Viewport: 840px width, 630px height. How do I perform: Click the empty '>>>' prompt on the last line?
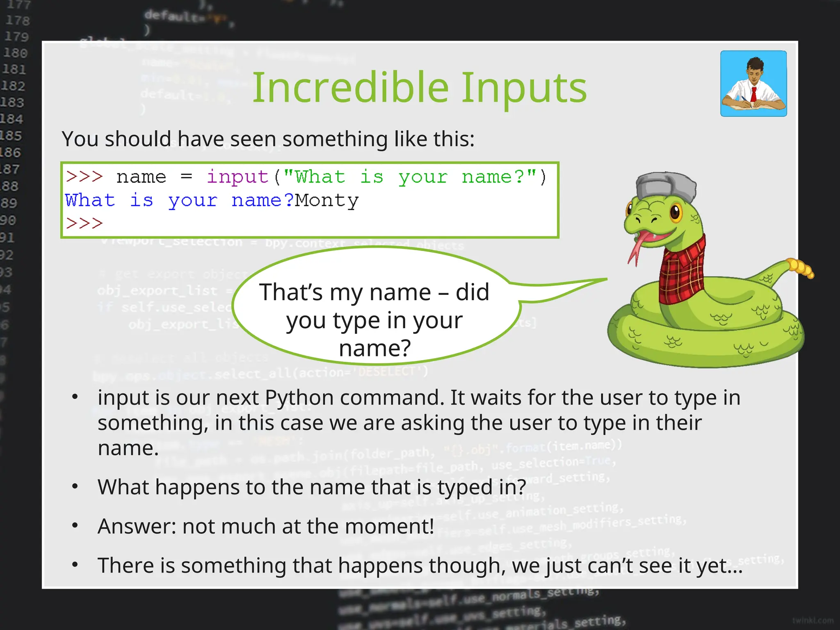(84, 224)
